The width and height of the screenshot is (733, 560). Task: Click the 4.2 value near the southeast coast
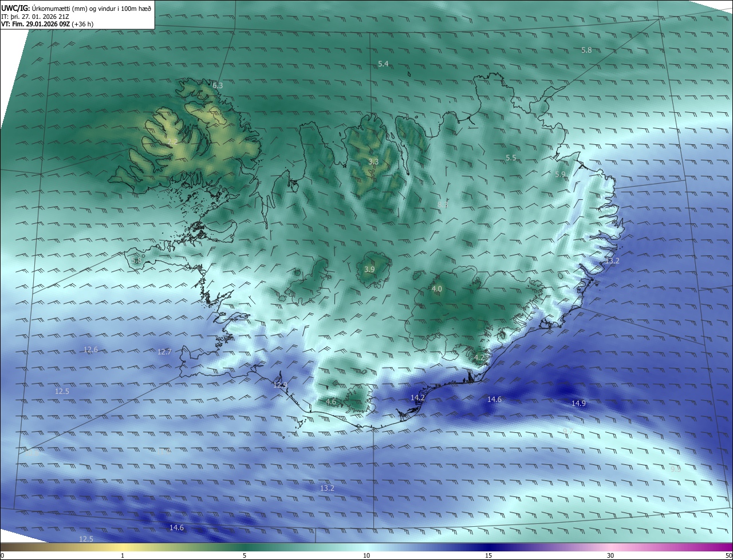[x=479, y=357]
